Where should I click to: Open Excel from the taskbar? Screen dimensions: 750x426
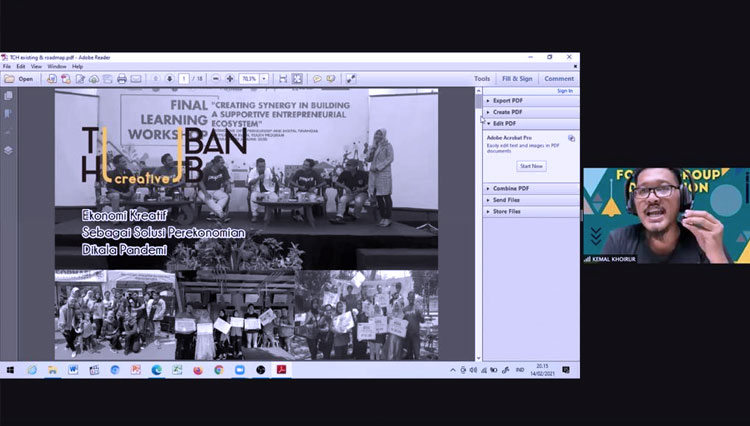click(x=177, y=370)
